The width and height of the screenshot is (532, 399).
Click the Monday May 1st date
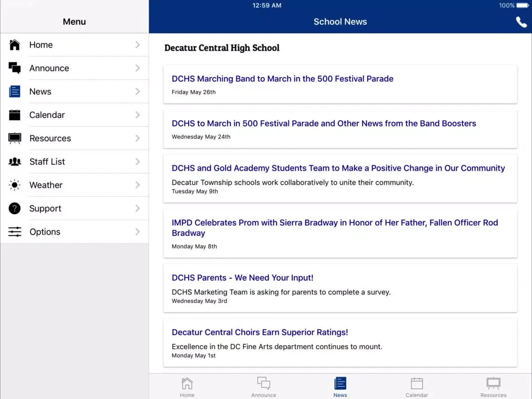click(x=193, y=355)
